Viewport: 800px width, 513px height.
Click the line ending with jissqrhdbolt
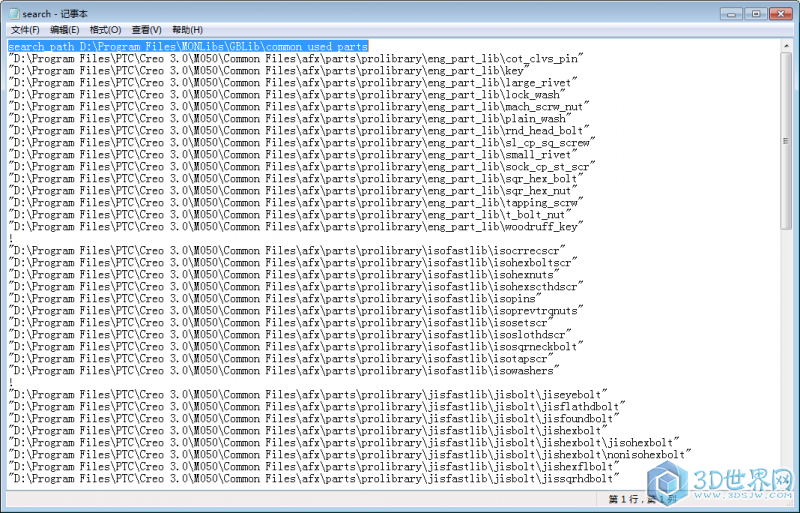314,478
